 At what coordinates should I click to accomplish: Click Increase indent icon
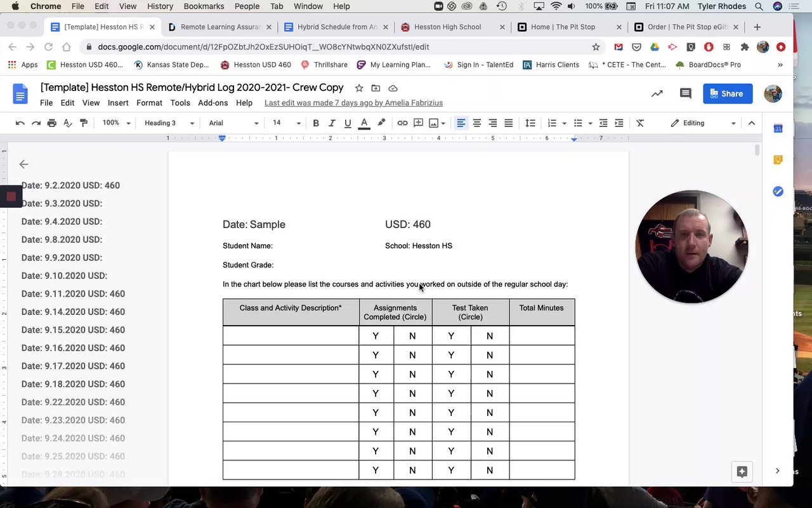[x=619, y=123]
